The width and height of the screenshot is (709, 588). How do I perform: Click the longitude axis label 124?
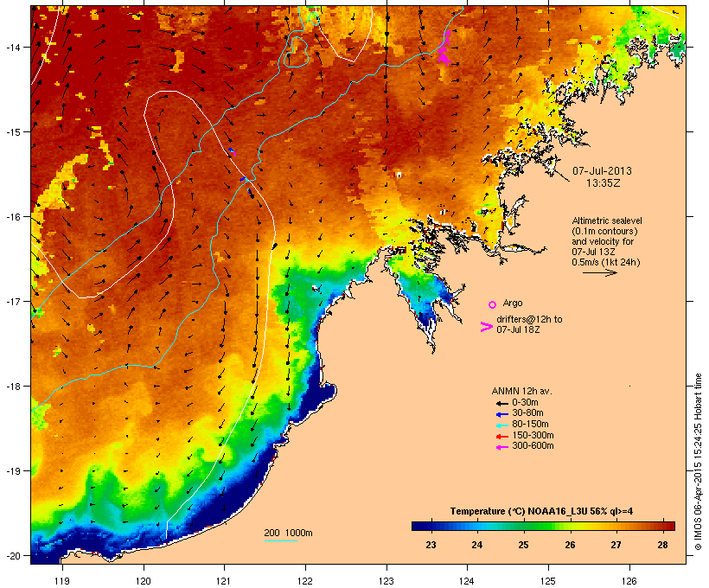(467, 581)
